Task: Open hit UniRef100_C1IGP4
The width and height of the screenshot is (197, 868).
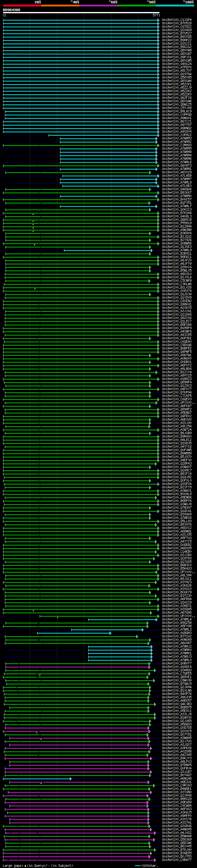Action: (x=177, y=20)
